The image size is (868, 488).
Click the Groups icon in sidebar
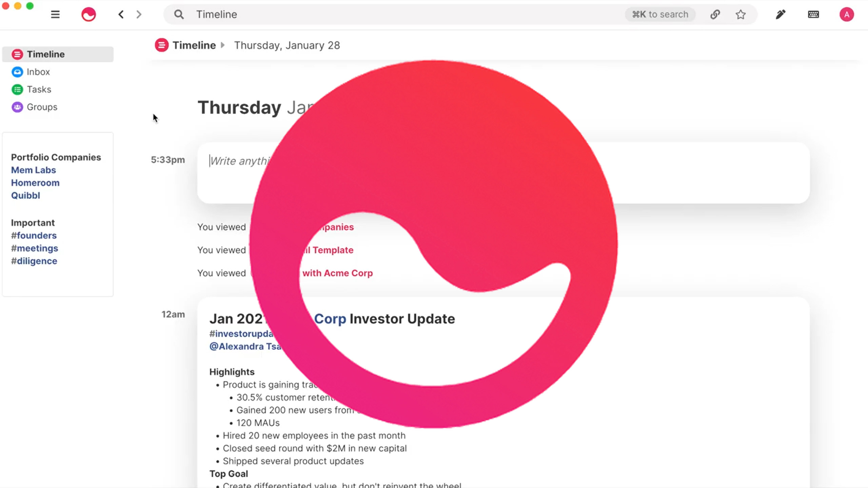click(17, 107)
